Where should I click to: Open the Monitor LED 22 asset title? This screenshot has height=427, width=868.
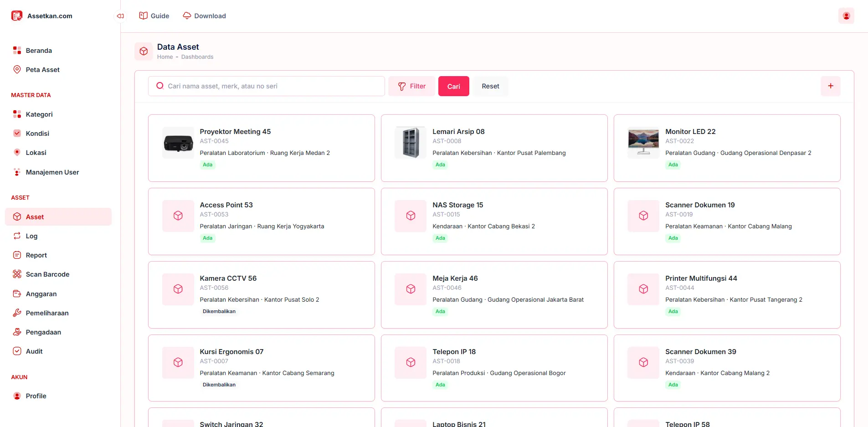tap(690, 132)
